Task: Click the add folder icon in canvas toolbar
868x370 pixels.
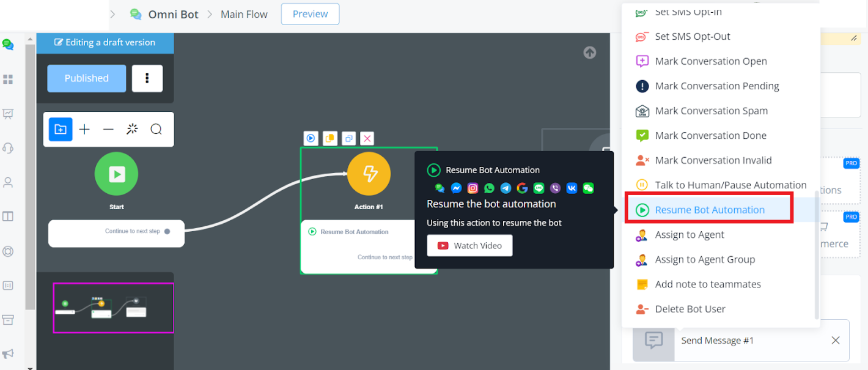Action: (61, 129)
